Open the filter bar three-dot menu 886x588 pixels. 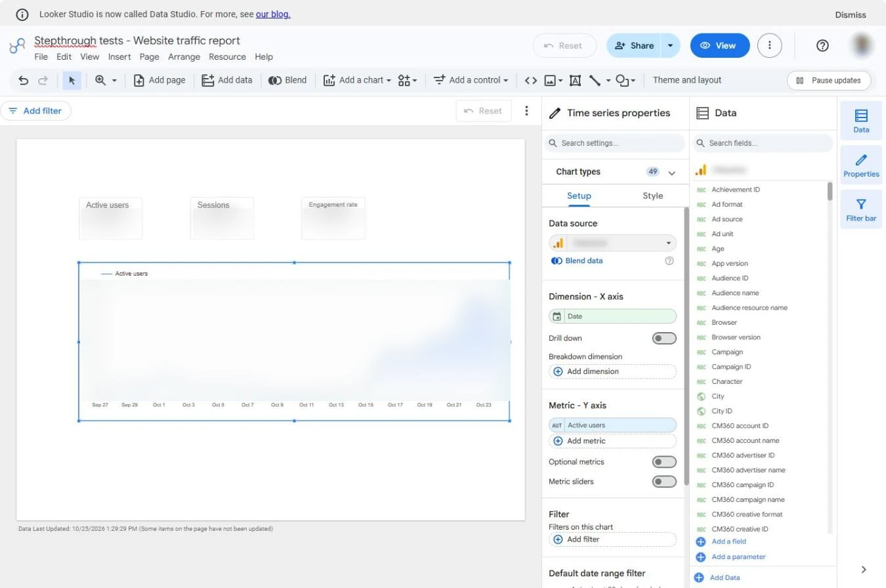tap(526, 111)
